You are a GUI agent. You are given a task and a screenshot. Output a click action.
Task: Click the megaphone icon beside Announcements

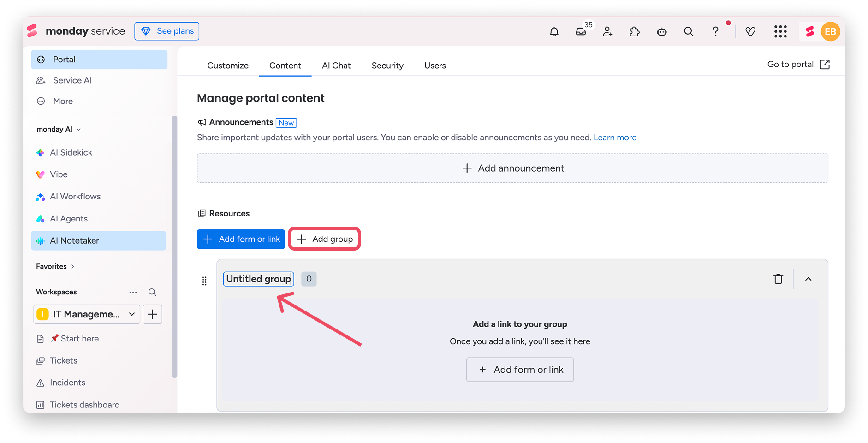202,122
